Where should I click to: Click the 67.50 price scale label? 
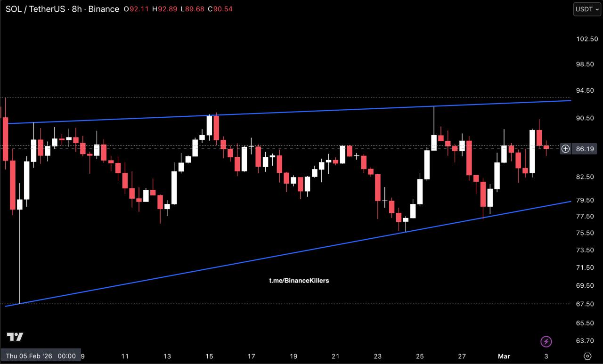pyautogui.click(x=585, y=304)
